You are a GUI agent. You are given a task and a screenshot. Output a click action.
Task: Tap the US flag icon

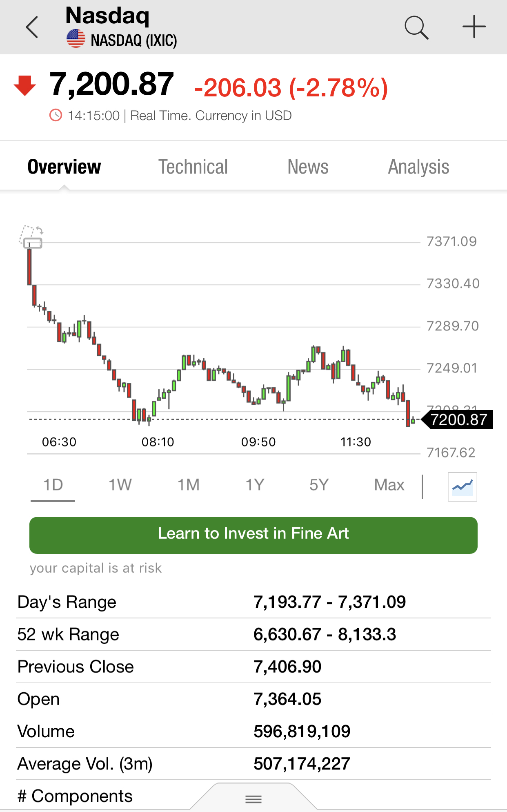[x=76, y=40]
